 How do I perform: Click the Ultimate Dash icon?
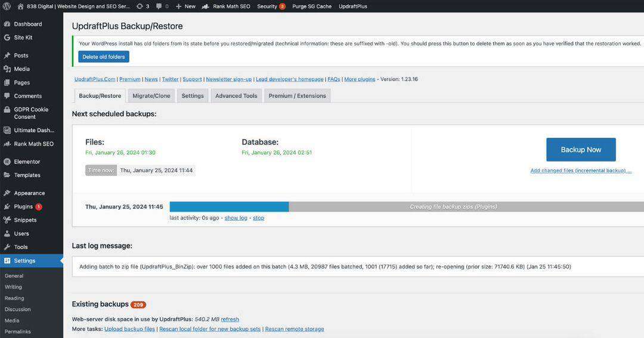coord(7,130)
